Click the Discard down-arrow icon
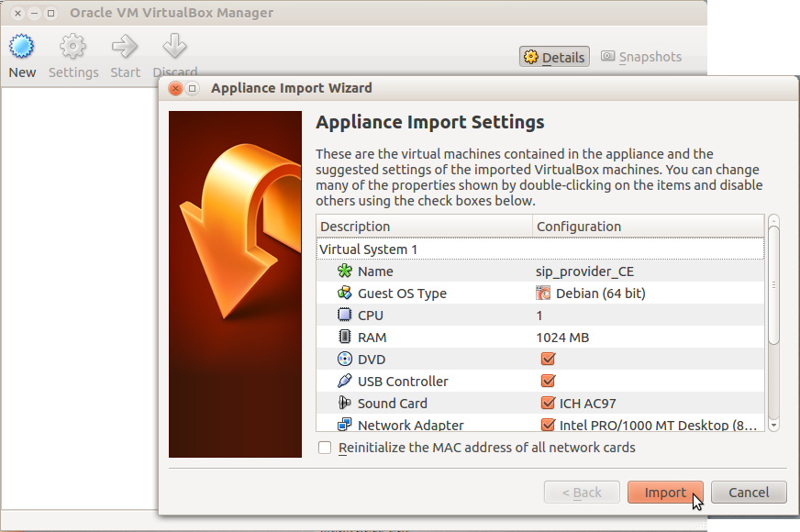 [x=174, y=47]
